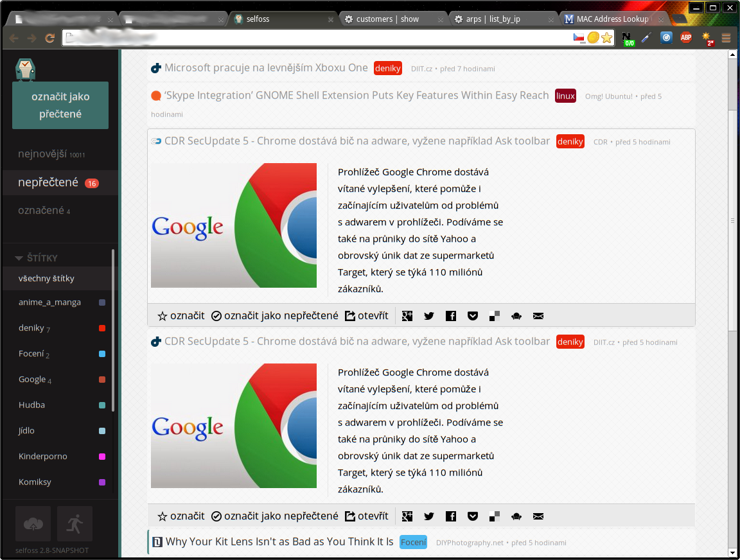Viewport: 740px width, 560px height.
Task: Click označit jako přečtené button
Action: click(x=60, y=105)
